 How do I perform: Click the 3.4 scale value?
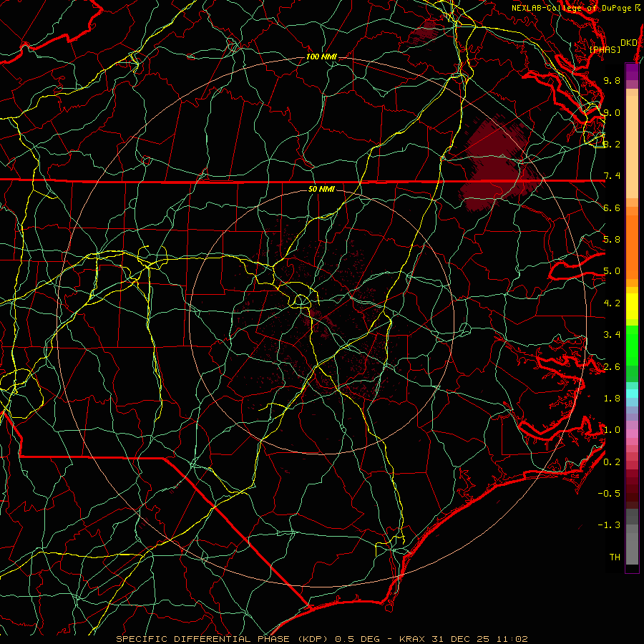pos(612,335)
